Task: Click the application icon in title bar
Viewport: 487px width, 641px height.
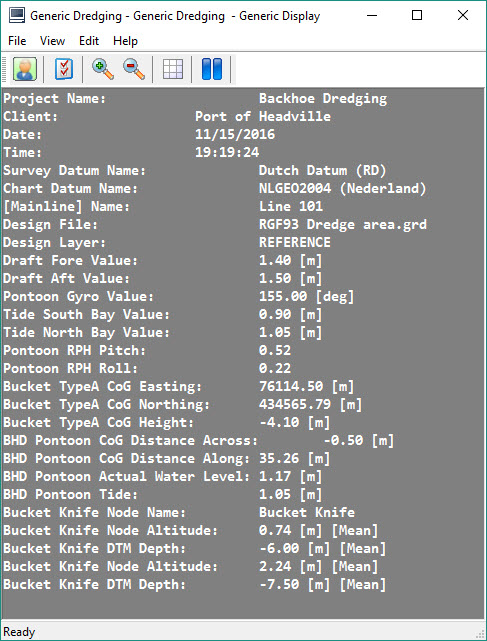Action: [x=17, y=16]
